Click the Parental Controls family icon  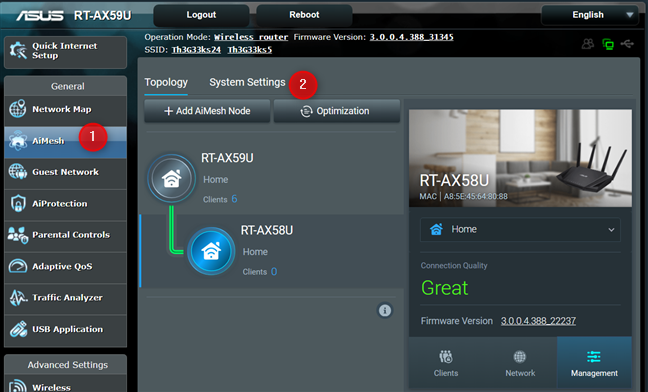tap(18, 235)
